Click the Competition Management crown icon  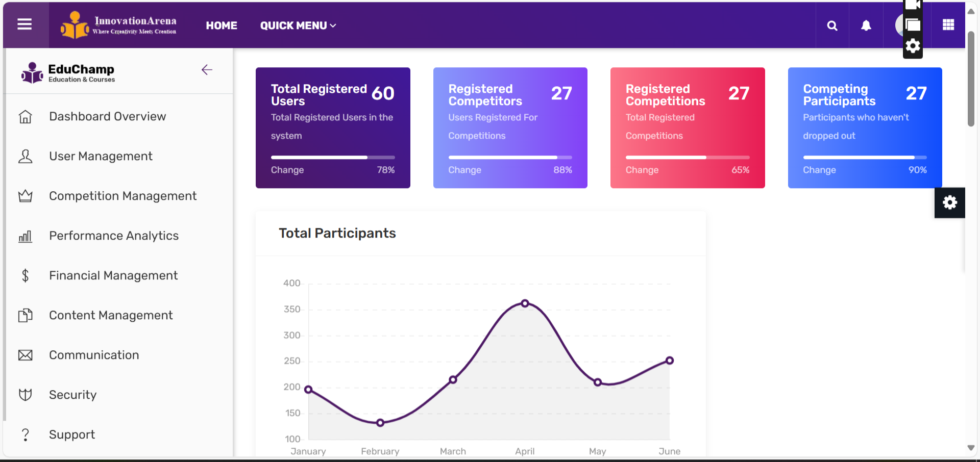pyautogui.click(x=26, y=196)
